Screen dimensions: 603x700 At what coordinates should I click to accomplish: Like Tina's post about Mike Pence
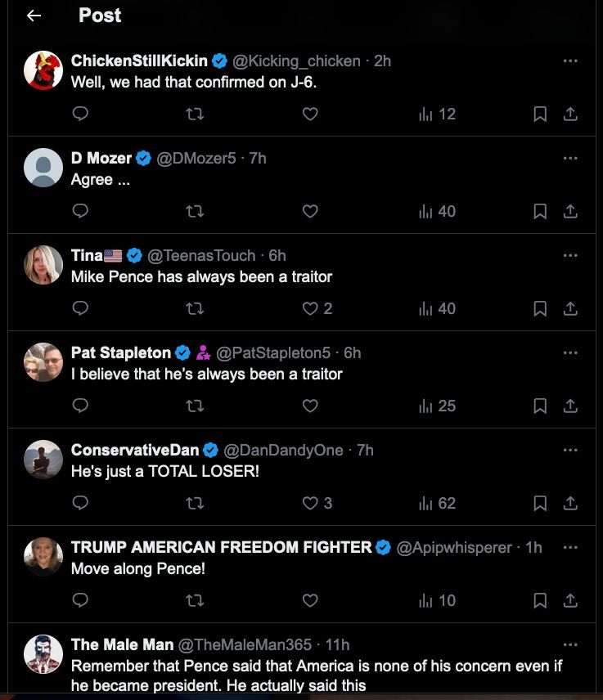(x=310, y=309)
